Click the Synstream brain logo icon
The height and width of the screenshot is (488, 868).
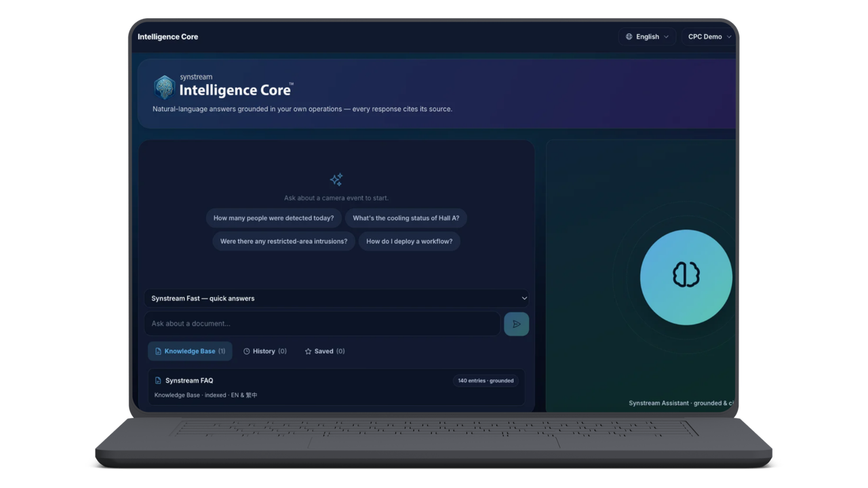coord(164,87)
